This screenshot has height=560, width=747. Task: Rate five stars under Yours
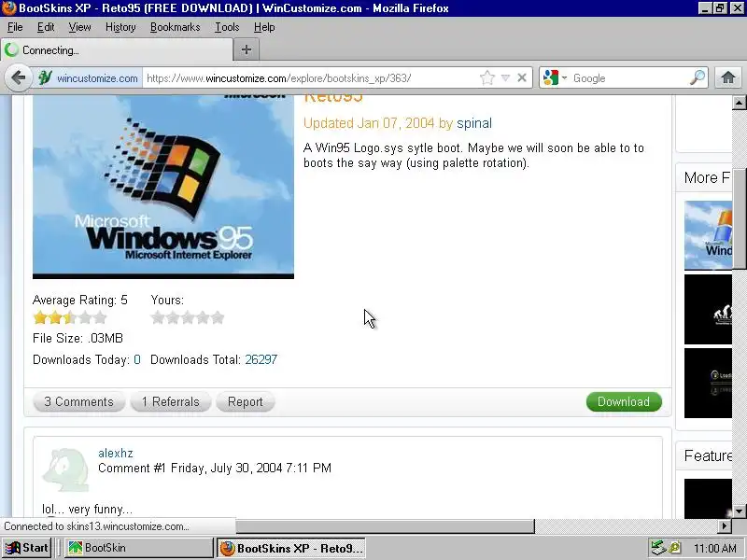click(x=218, y=317)
